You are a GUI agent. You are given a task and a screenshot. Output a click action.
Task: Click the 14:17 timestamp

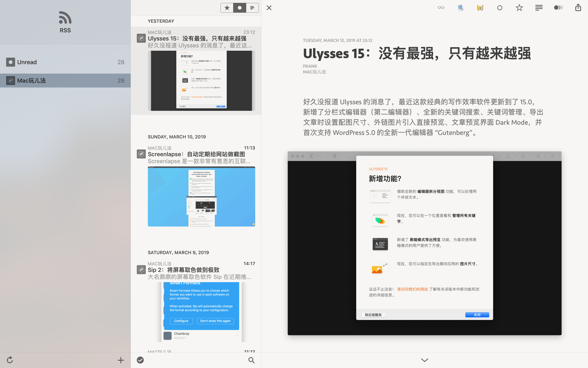click(x=249, y=264)
